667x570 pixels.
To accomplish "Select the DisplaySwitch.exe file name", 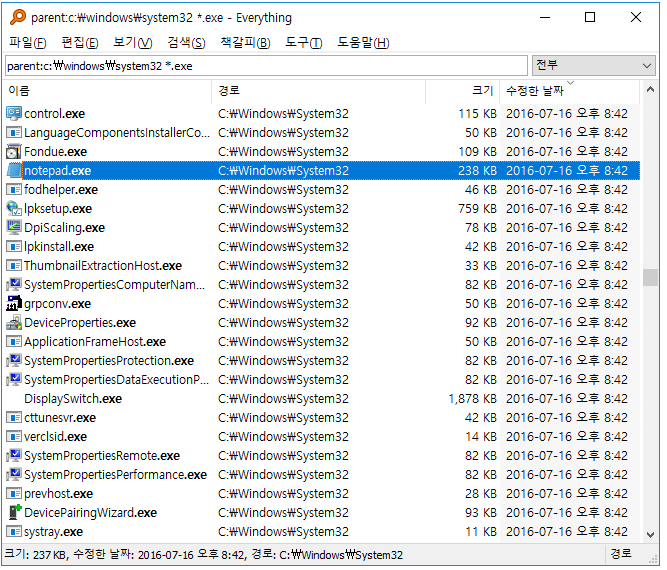I will pos(73,399).
